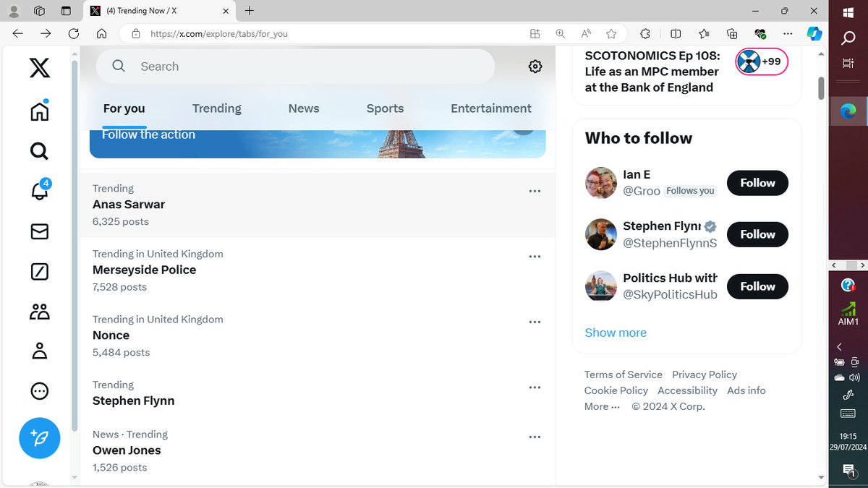Image resolution: width=868 pixels, height=488 pixels.
Task: Open Cookie Policy link
Action: pos(616,390)
